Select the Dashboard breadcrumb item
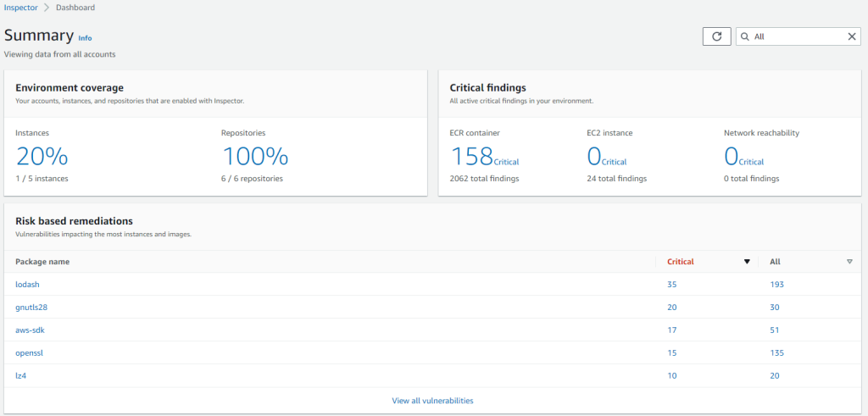868x416 pixels. pos(75,8)
